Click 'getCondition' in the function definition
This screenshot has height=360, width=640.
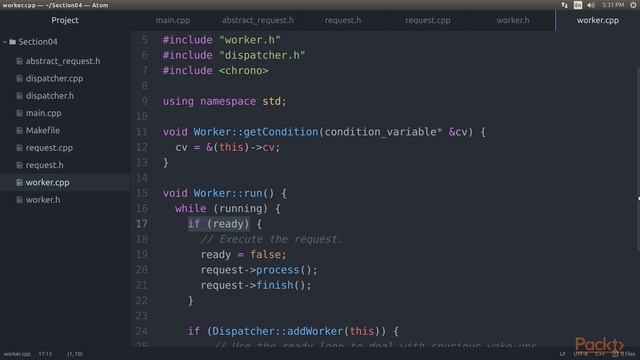click(x=280, y=132)
